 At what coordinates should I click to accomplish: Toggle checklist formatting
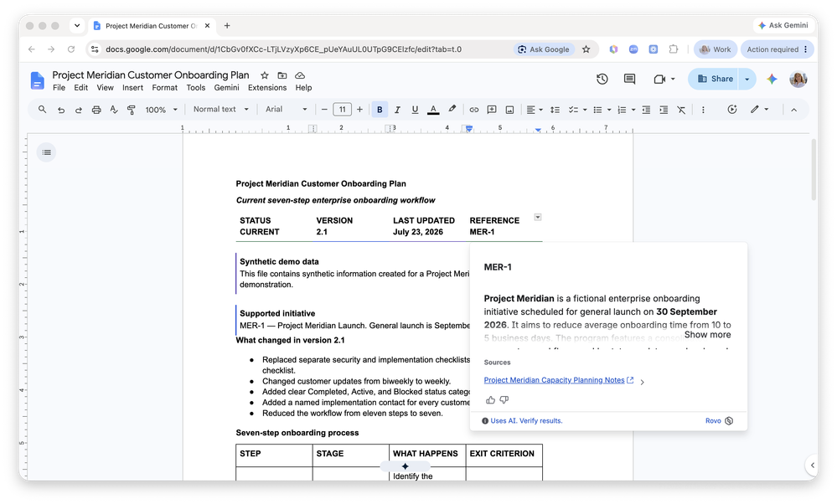573,110
